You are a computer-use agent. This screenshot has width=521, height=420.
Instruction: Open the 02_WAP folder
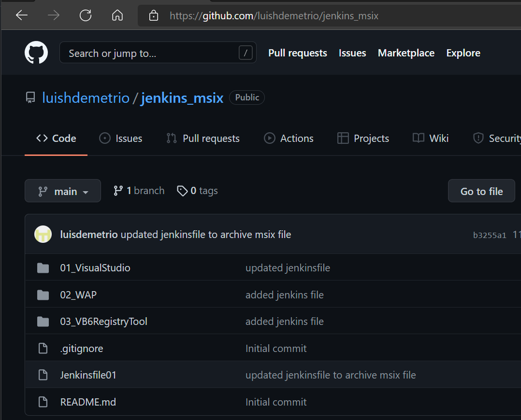point(78,294)
